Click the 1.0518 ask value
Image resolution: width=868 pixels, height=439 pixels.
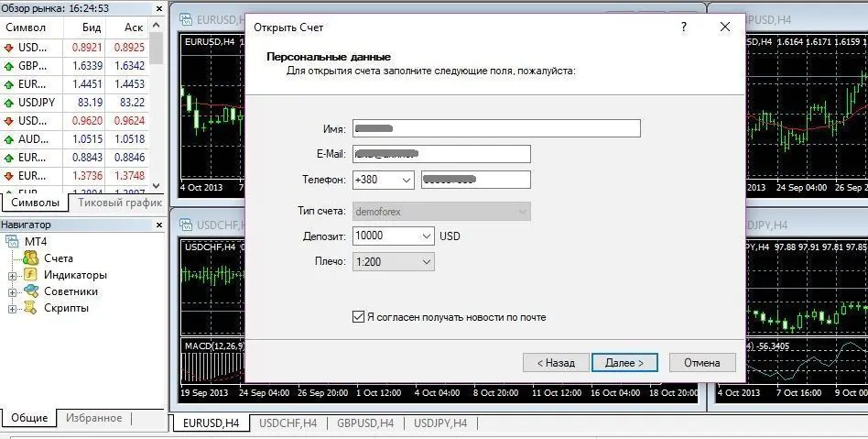click(129, 139)
